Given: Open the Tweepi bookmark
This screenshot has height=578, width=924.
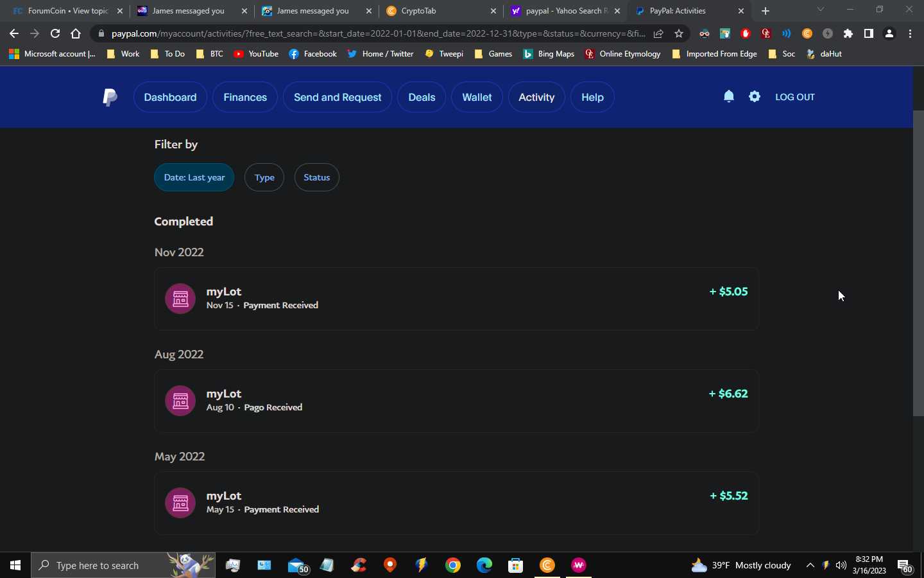Looking at the screenshot, I should (x=444, y=54).
